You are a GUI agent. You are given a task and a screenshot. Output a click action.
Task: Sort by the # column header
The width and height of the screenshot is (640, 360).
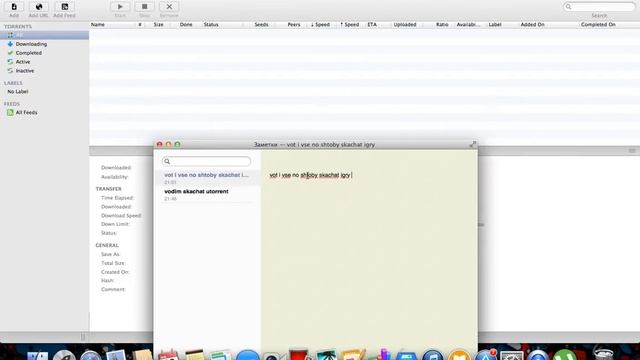[140, 24]
